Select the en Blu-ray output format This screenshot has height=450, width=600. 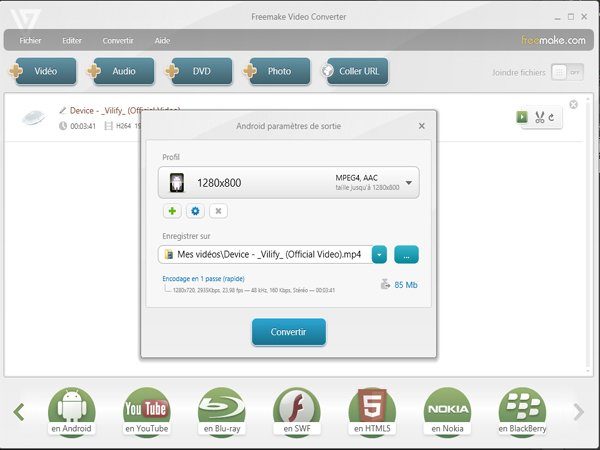[x=222, y=411]
